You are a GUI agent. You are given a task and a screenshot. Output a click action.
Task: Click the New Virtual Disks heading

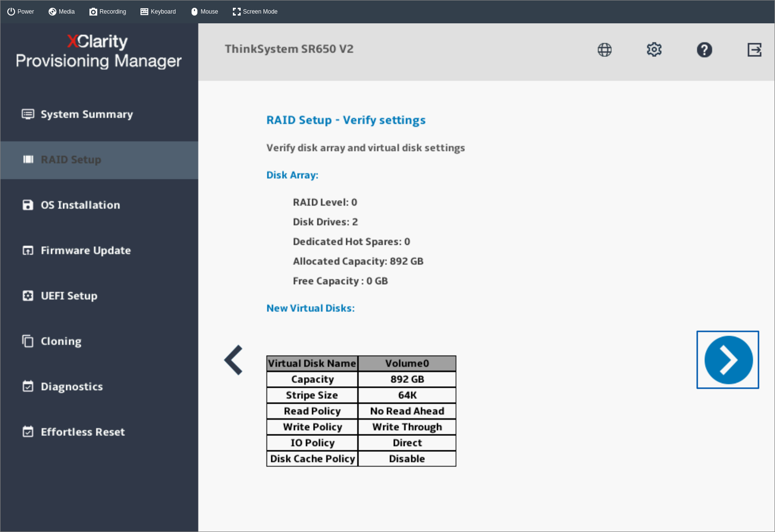[310, 308]
